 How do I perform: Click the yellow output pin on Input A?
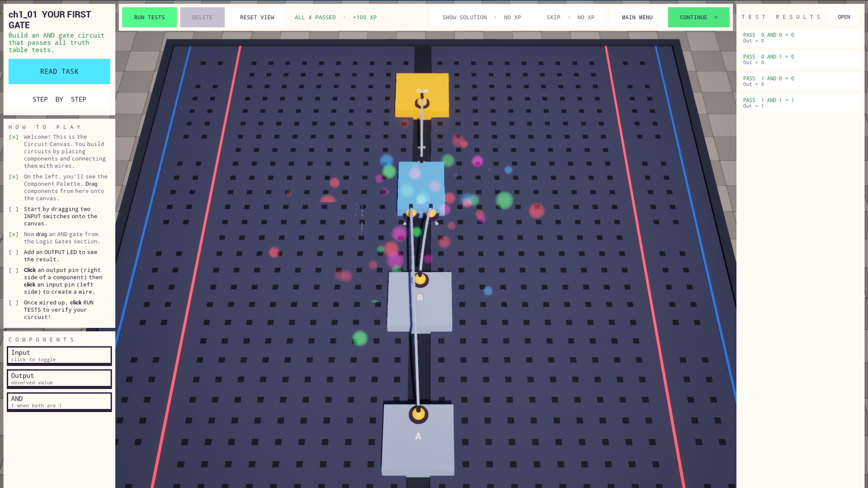(418, 414)
